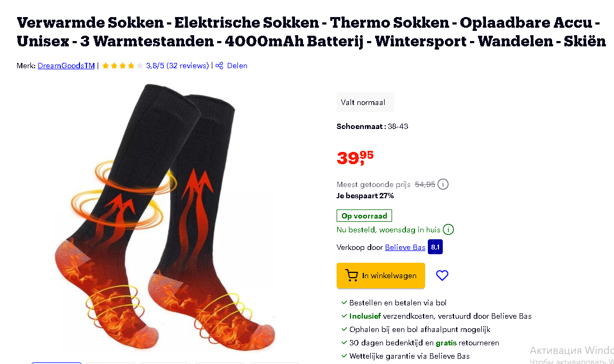The width and height of the screenshot is (614, 364).
Task: Add to cart with In winkelwagen button
Action: [381, 276]
